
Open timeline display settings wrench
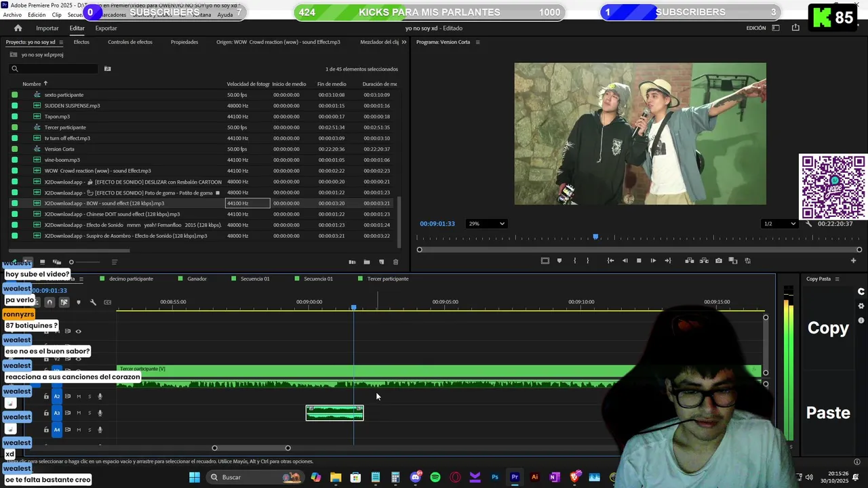click(x=93, y=302)
